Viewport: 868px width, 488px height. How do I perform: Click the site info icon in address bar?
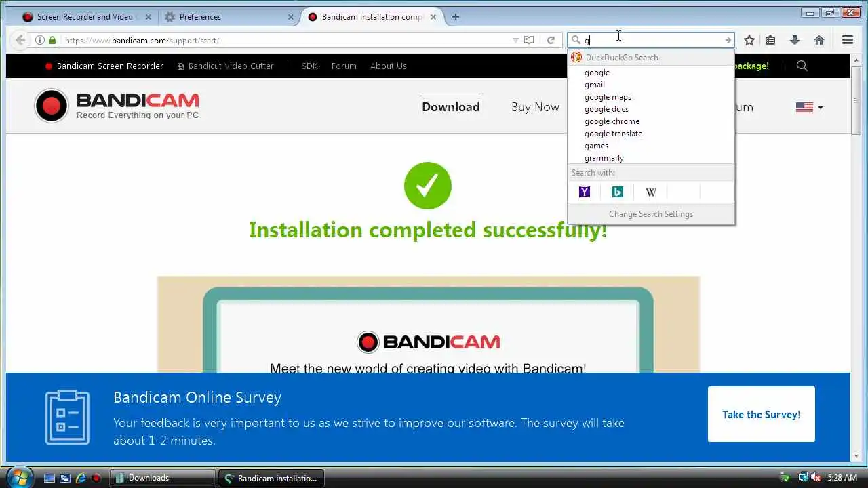click(x=39, y=40)
